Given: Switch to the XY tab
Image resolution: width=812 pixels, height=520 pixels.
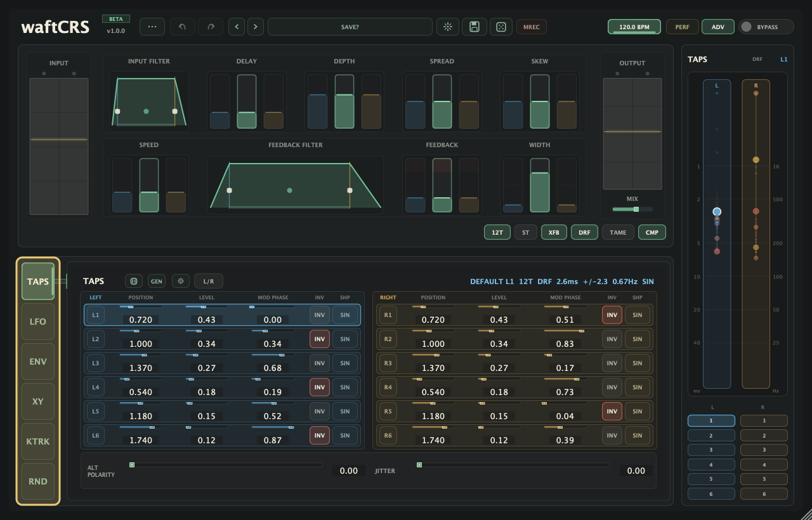Looking at the screenshot, I should [38, 401].
